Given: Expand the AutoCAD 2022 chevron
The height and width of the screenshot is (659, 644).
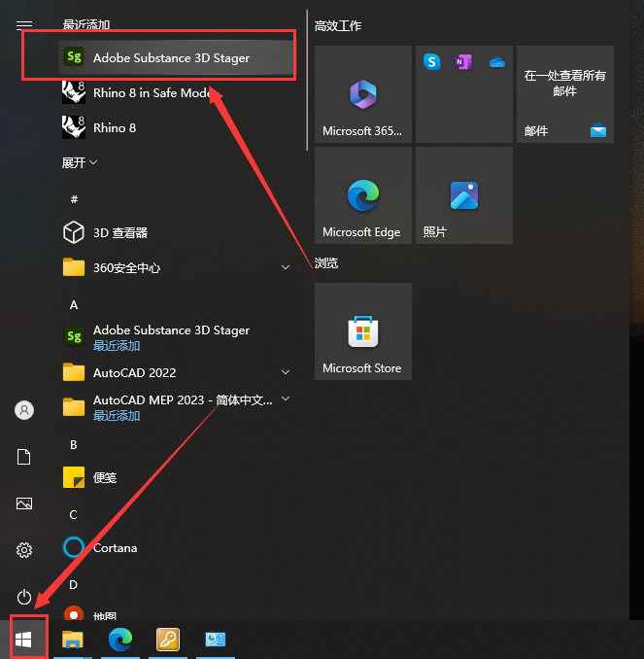Looking at the screenshot, I should 286,372.
